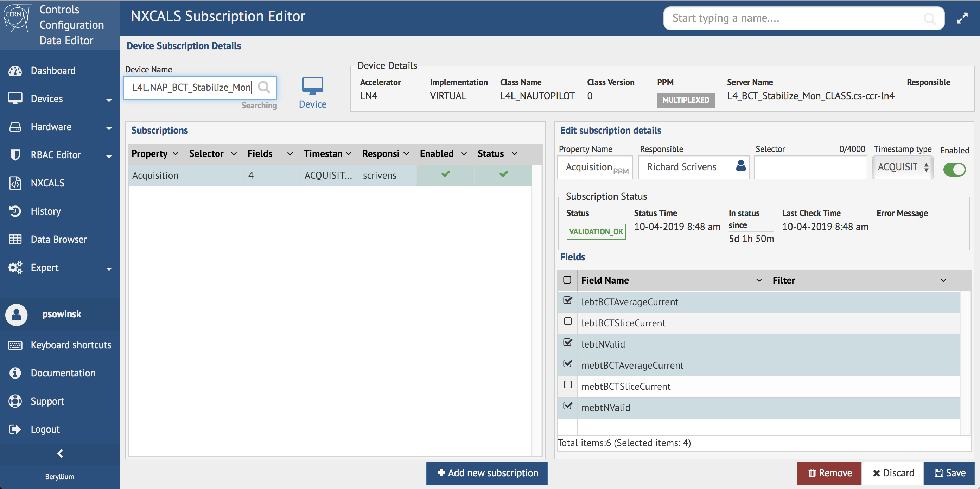This screenshot has height=489, width=980.
Task: Click the fullscreen expand icon in the top bar
Action: tap(963, 17)
